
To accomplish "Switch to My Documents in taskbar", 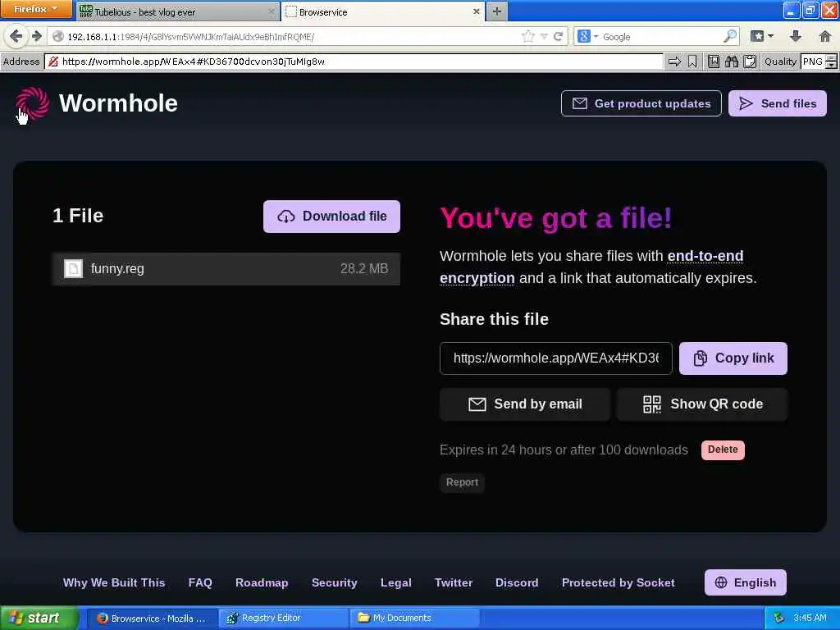I will (x=415, y=619).
